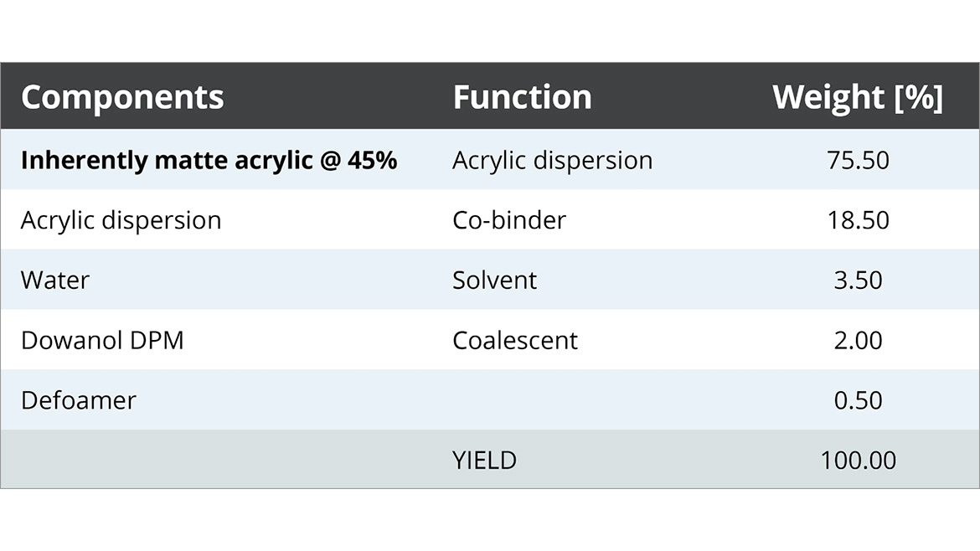Viewport: 980px width, 551px height.
Task: Select the Defoamer component cell
Action: coord(79,400)
